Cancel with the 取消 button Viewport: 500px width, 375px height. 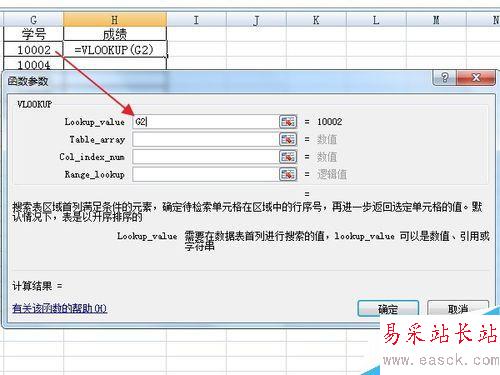(458, 309)
